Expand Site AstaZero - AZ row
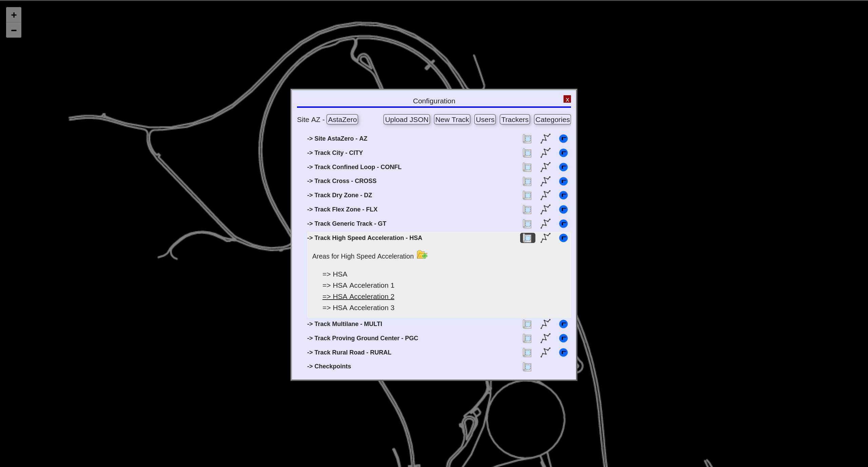 click(x=337, y=139)
